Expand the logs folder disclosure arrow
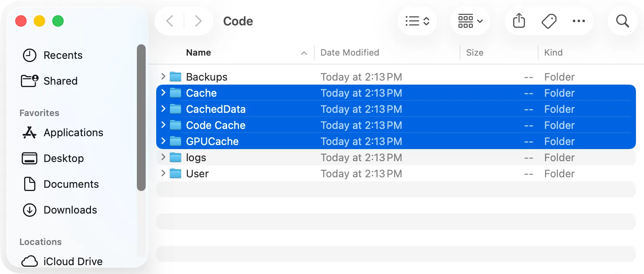644x274 pixels. [x=163, y=157]
